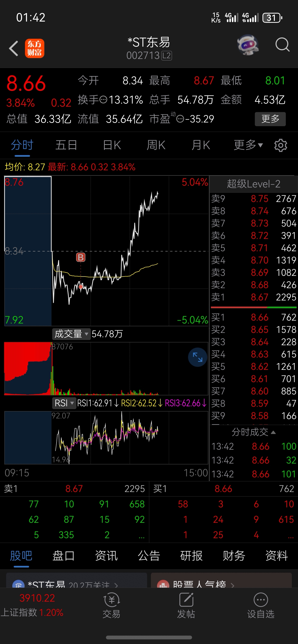This screenshot has width=298, height=644.
Task: Select the 卖7 8.73 order row
Action: click(254, 223)
